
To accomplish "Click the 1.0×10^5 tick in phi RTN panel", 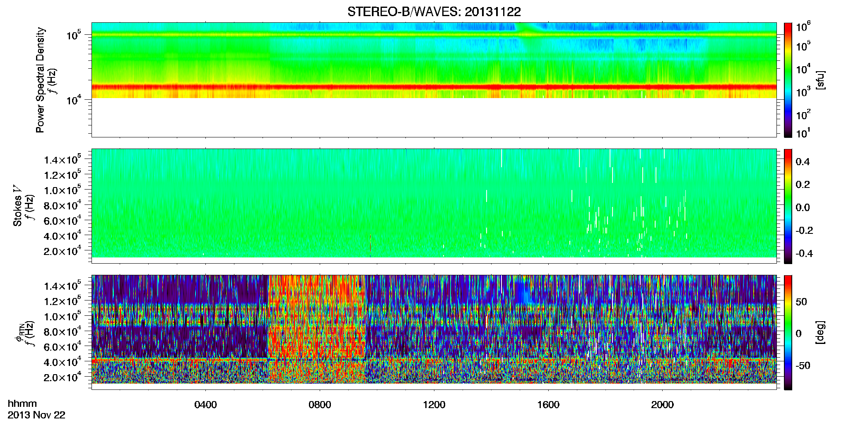I will [63, 317].
